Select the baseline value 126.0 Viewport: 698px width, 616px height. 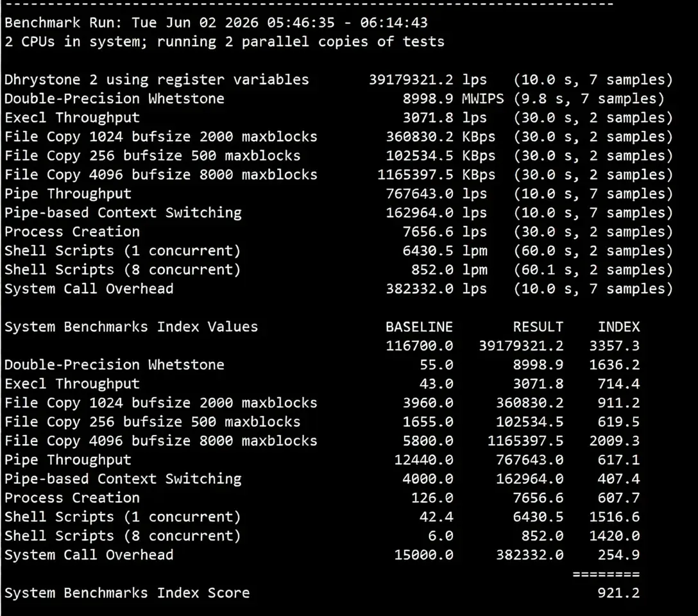[x=432, y=497]
